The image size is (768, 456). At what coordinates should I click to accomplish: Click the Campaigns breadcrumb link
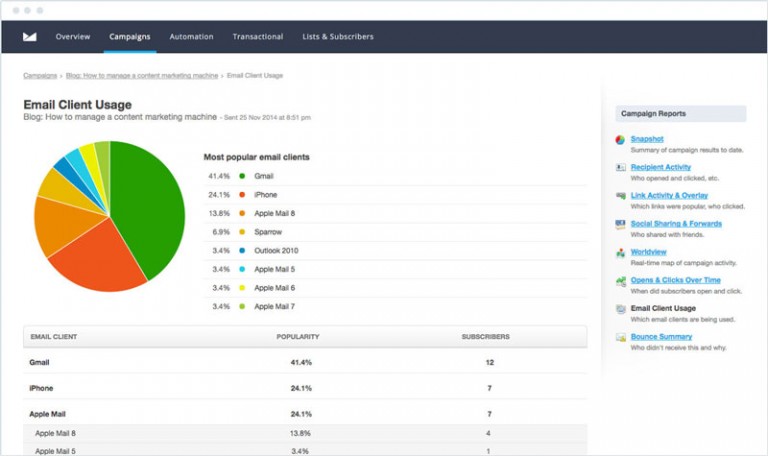[40, 75]
